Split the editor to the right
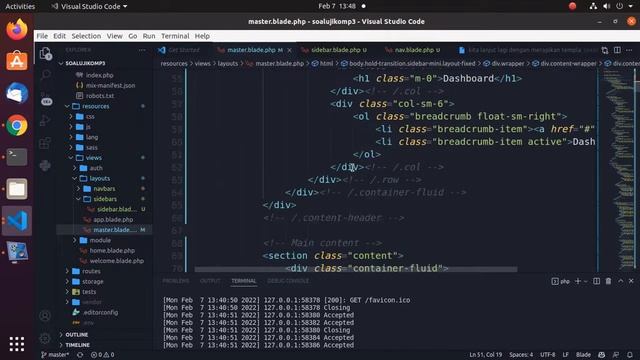640x360 pixels. (x=617, y=50)
